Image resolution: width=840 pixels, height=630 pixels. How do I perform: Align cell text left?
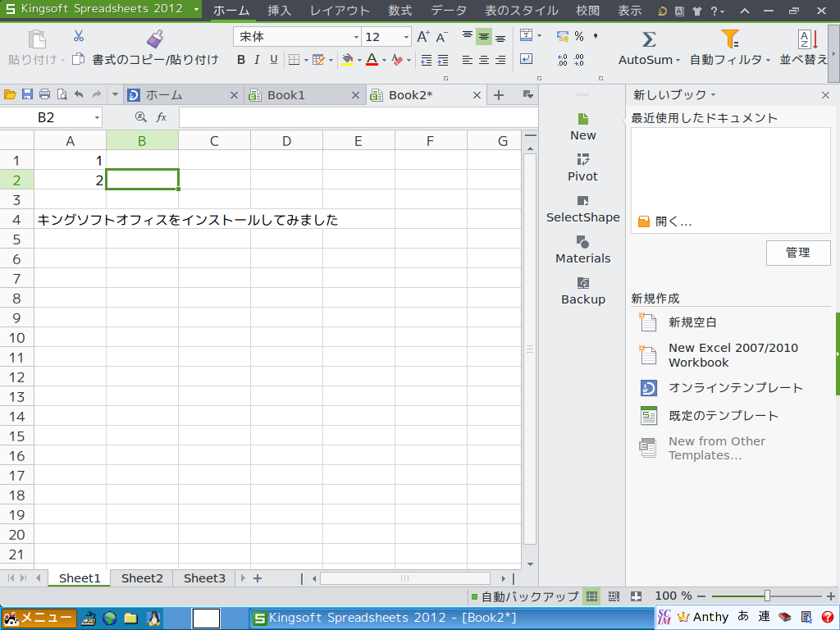pos(467,60)
